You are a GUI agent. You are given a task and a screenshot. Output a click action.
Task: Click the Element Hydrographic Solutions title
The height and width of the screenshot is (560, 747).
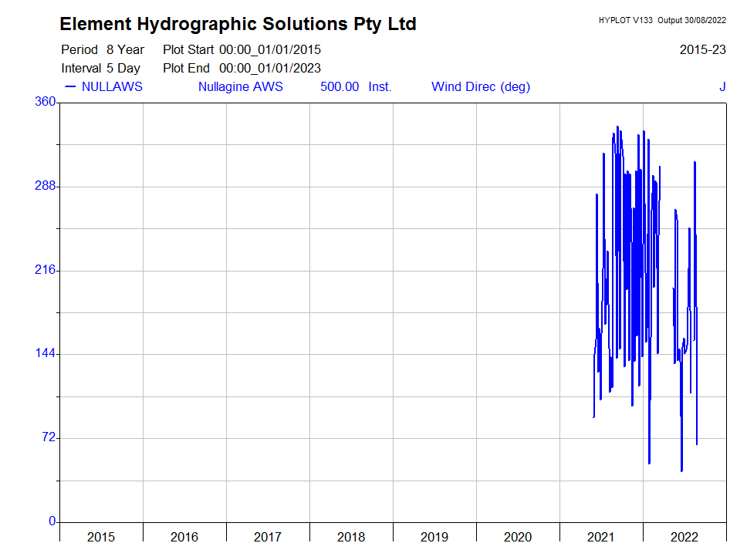coord(238,24)
